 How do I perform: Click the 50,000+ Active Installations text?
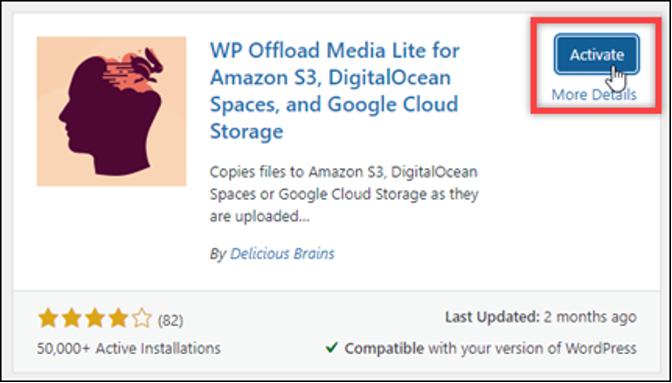click(x=129, y=348)
